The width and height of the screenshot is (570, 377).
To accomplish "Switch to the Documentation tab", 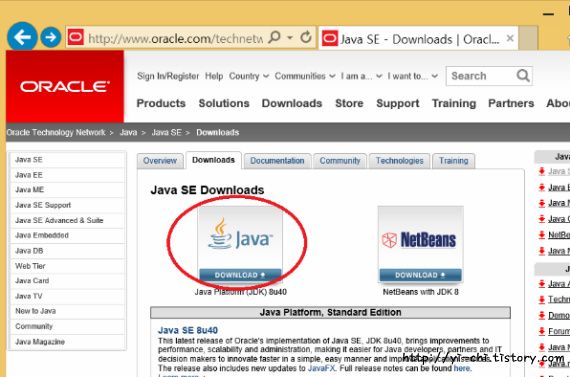I will click(277, 161).
